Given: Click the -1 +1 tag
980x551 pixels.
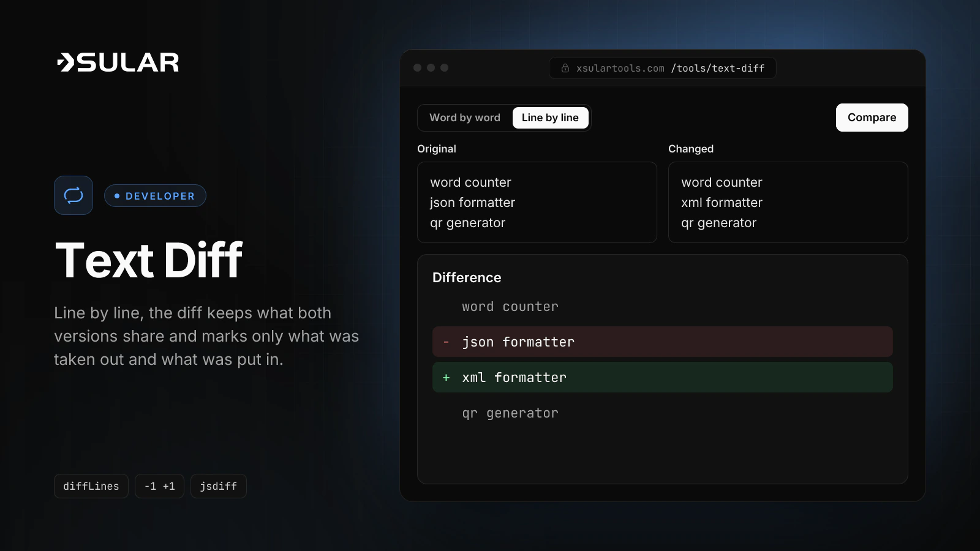Looking at the screenshot, I should [159, 486].
